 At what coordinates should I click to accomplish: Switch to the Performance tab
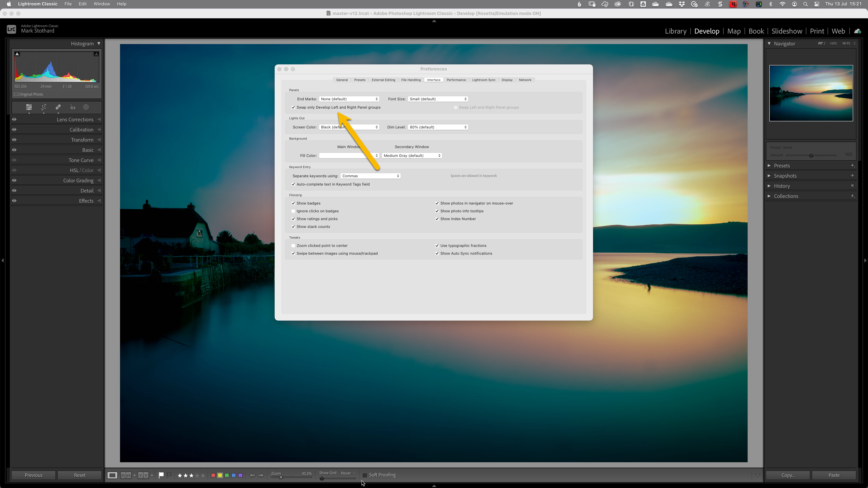456,80
